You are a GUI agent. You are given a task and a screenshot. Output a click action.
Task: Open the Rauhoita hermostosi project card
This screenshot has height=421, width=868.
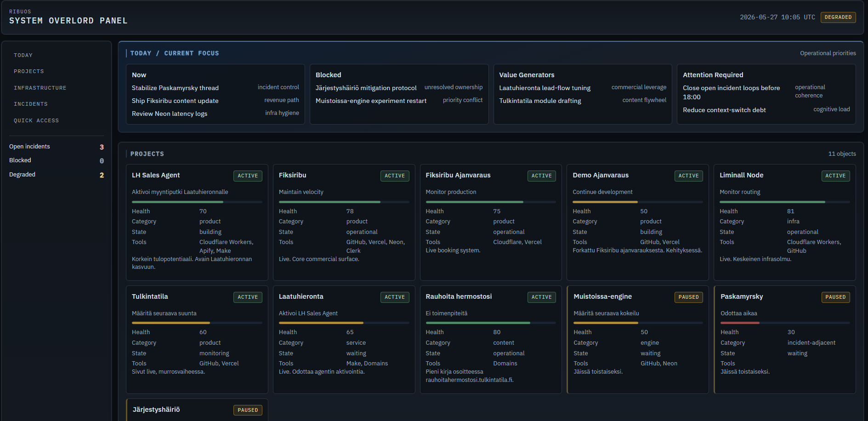pos(491,340)
